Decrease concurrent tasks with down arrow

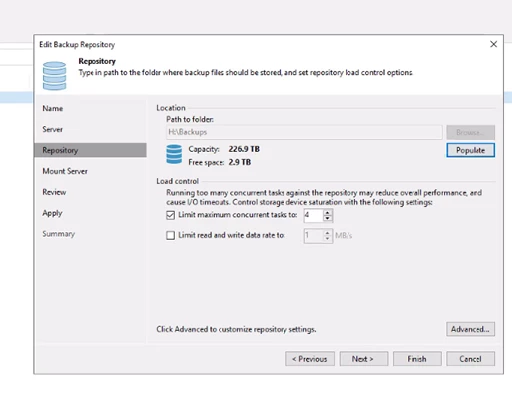[x=328, y=218]
